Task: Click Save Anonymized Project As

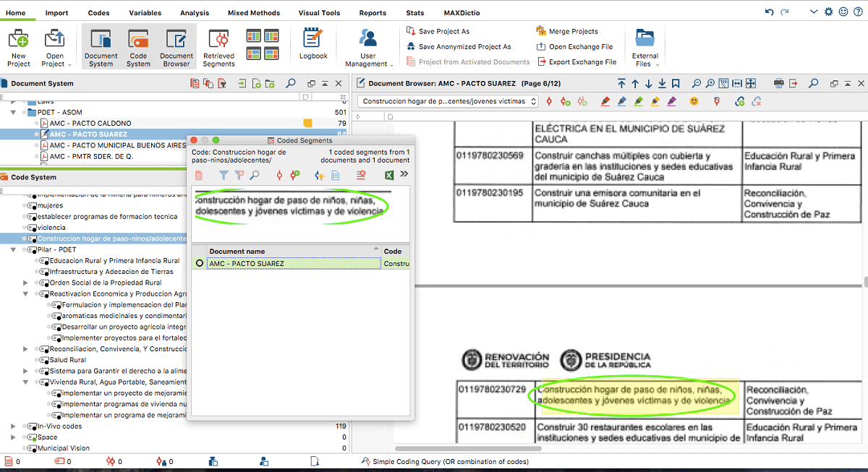Action: pyautogui.click(x=458, y=46)
